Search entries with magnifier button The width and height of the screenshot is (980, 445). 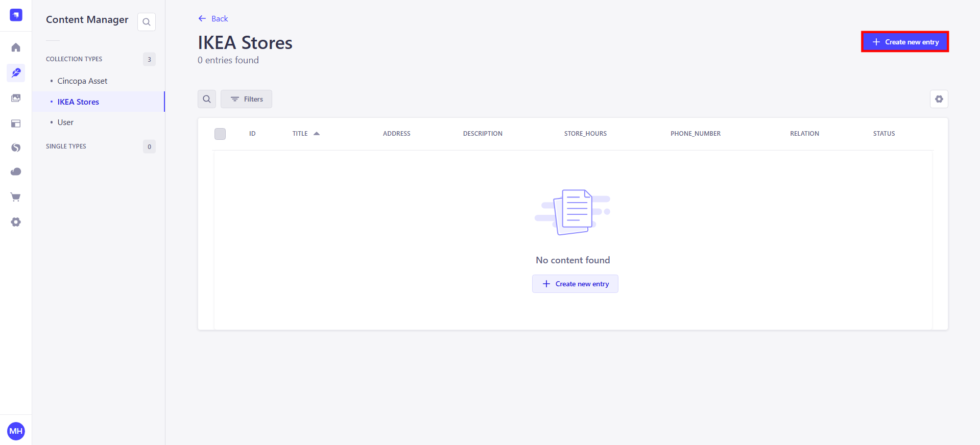(207, 99)
